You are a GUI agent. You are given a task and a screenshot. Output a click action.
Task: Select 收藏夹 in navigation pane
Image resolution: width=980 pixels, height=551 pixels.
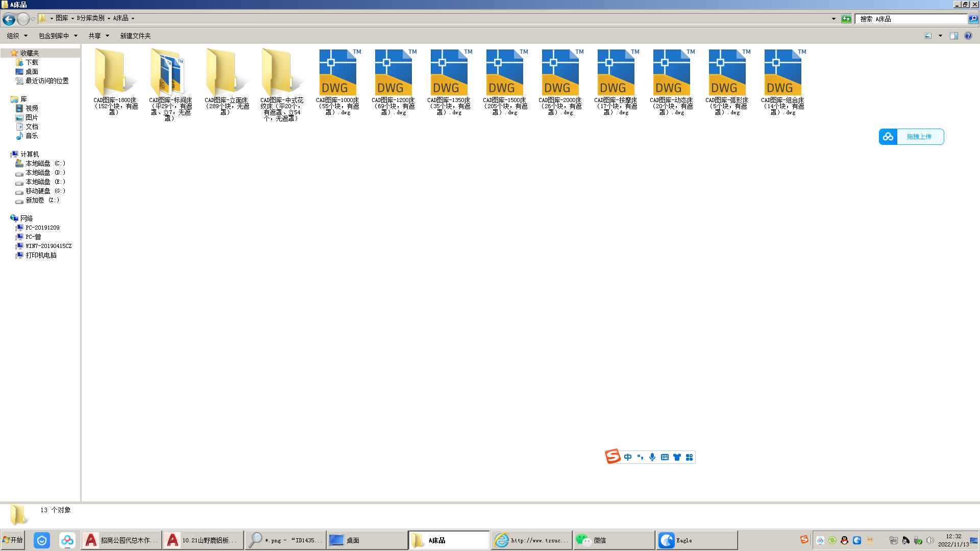pyautogui.click(x=30, y=53)
